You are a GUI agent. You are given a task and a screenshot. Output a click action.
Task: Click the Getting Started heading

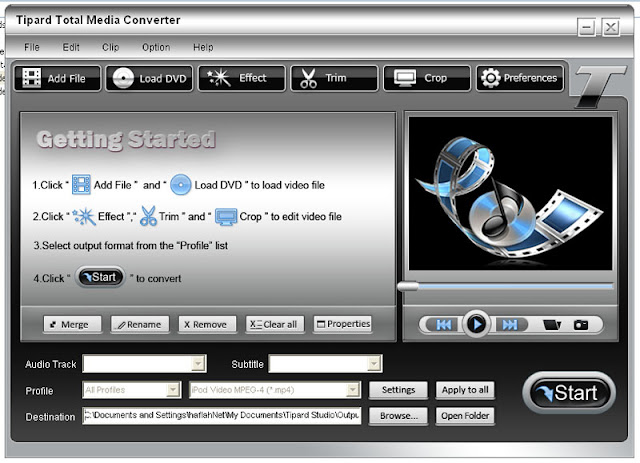pos(126,140)
